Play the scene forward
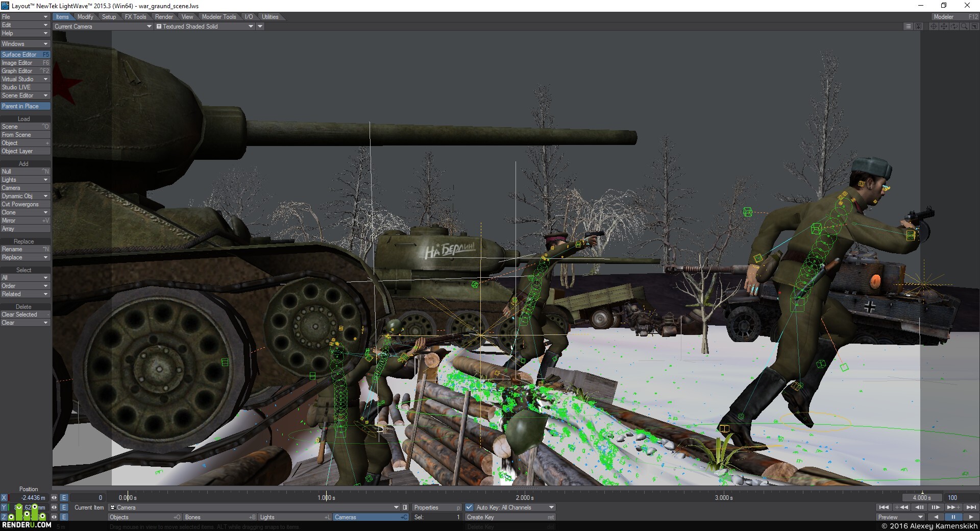The image size is (980, 531). pos(970,517)
